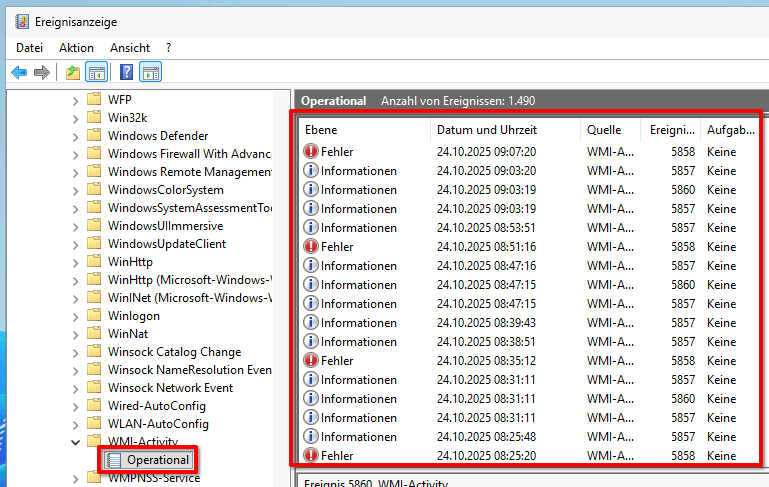Viewport: 769px width, 487px height.
Task: Open the Aktion menu
Action: coord(76,47)
